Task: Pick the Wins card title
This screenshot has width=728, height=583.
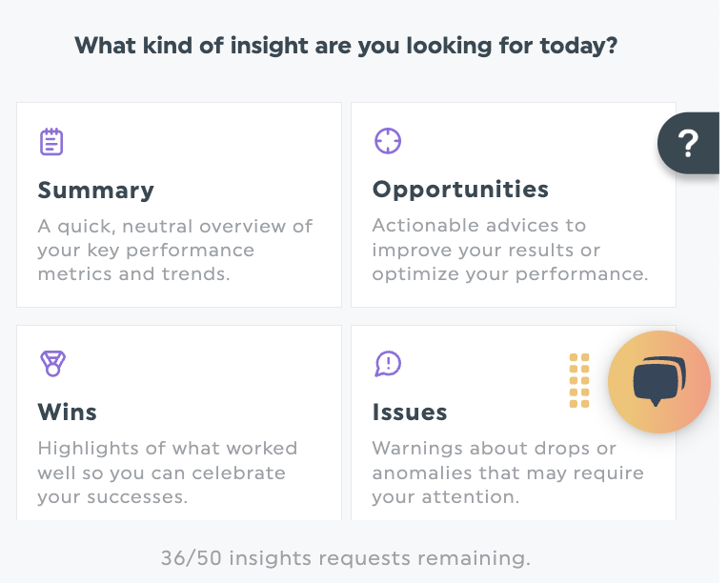Action: [x=67, y=412]
